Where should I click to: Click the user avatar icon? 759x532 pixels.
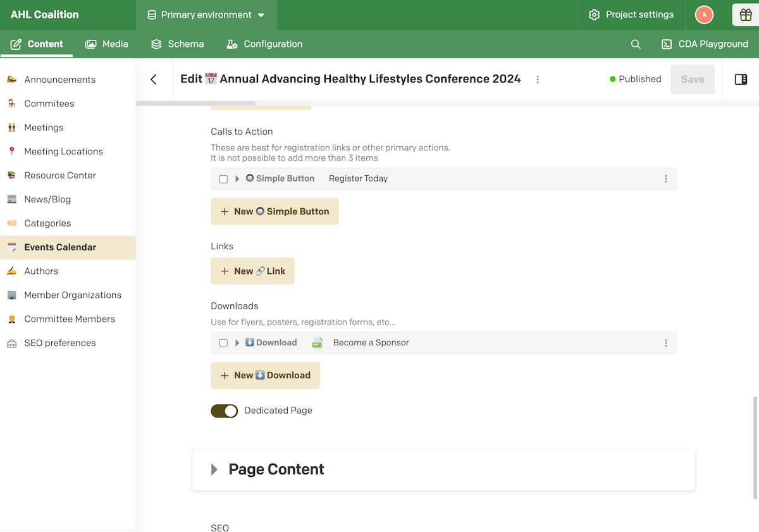(x=704, y=15)
